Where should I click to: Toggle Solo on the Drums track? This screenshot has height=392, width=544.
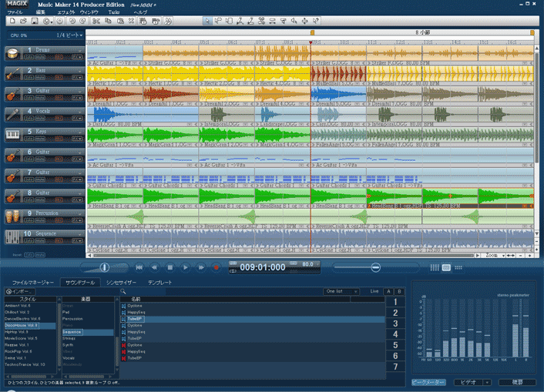click(x=29, y=56)
